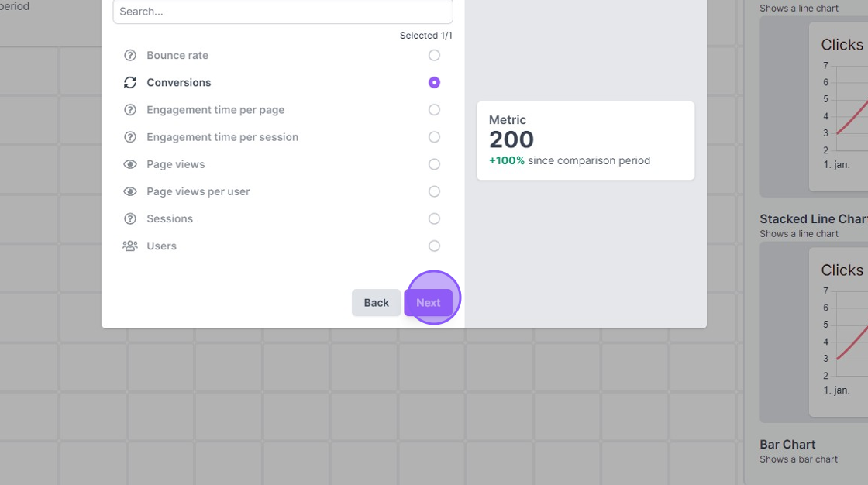868x485 pixels.
Task: Click the Sessions question-mark icon
Action: pyautogui.click(x=130, y=218)
